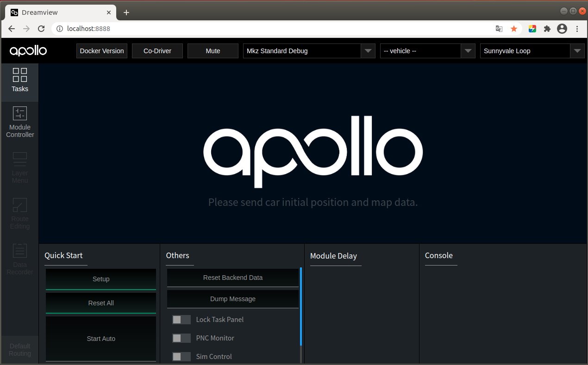Click the Setup button under Quick Start

[100, 279]
